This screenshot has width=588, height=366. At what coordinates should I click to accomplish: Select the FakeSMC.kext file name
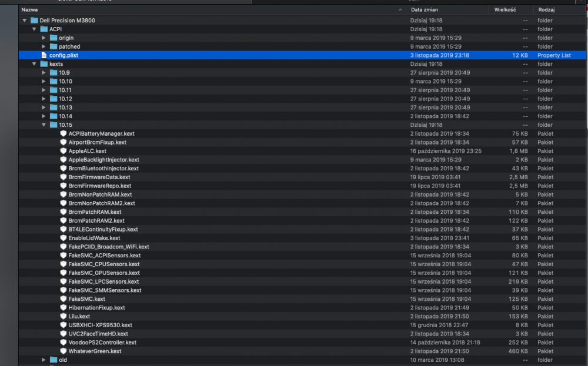[x=86, y=299]
